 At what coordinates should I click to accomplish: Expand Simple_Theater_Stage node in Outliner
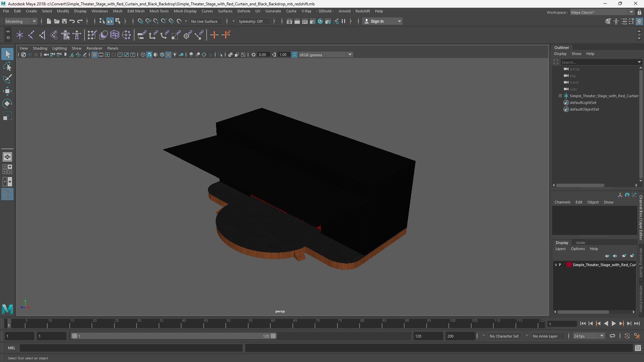tap(560, 96)
